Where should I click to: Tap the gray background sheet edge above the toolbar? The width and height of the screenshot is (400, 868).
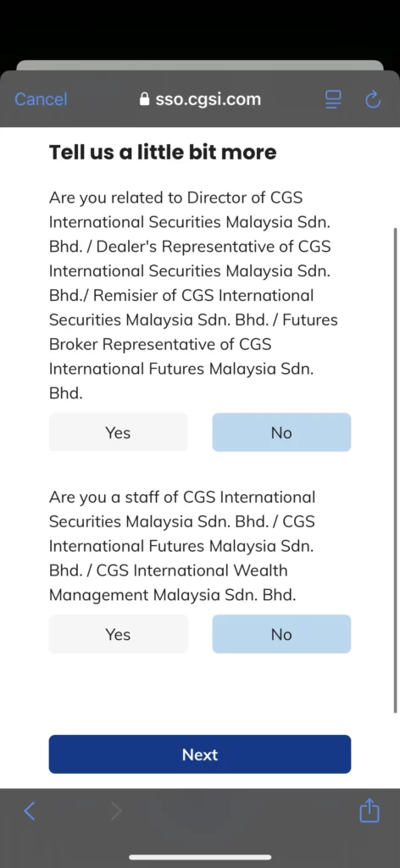click(200, 65)
